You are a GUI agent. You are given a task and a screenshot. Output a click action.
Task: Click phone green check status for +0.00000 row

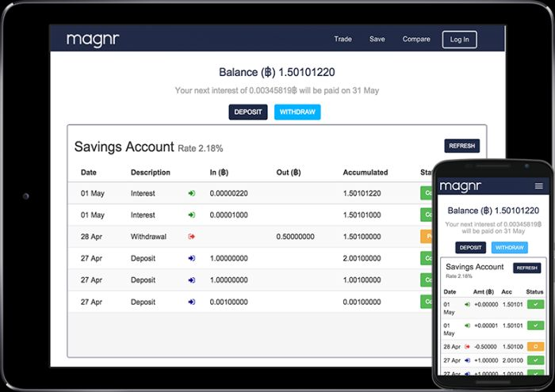click(x=535, y=304)
